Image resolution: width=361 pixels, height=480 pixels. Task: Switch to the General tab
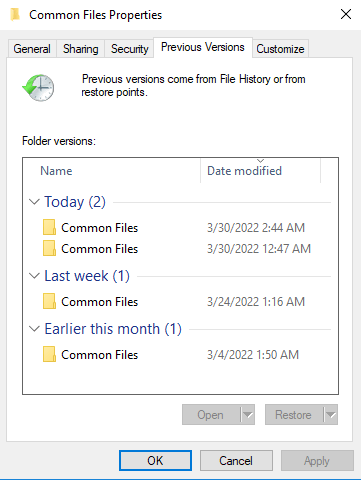click(32, 49)
